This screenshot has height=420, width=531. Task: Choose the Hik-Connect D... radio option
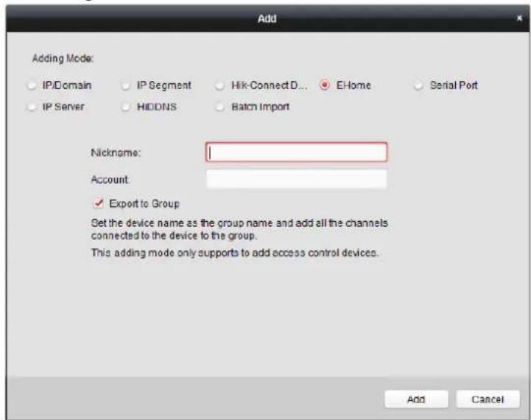click(219, 85)
